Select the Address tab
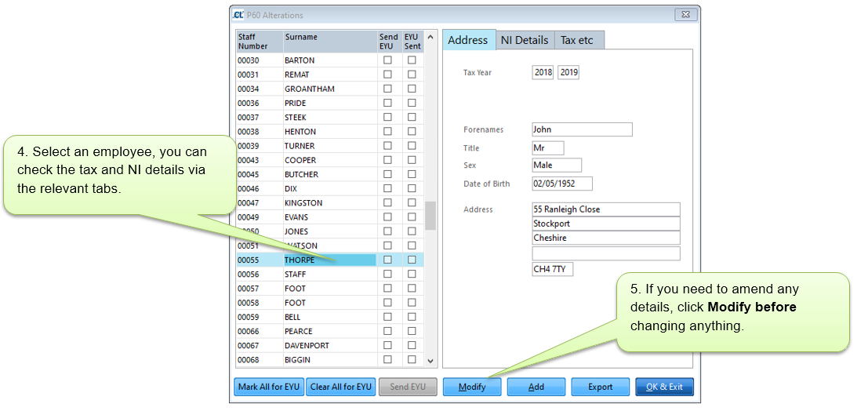The image size is (868, 411). click(x=467, y=40)
